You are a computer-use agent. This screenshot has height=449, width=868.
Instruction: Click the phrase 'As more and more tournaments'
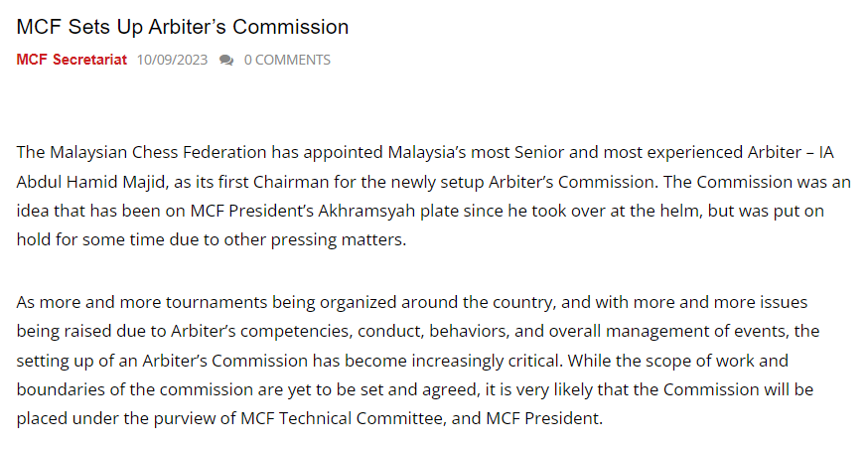(127, 301)
